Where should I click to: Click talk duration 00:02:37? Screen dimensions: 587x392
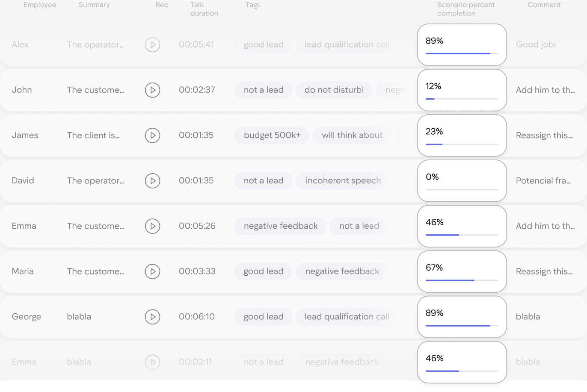[197, 90]
